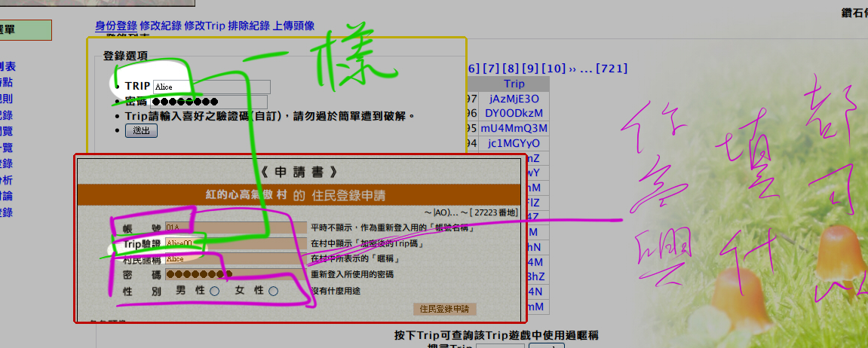This screenshot has width=868, height=348.
Task: Open the 排除紀錄 link
Action: tap(249, 26)
